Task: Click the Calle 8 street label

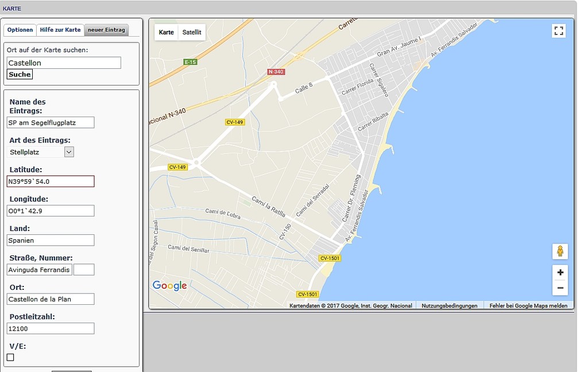Action: [x=304, y=88]
